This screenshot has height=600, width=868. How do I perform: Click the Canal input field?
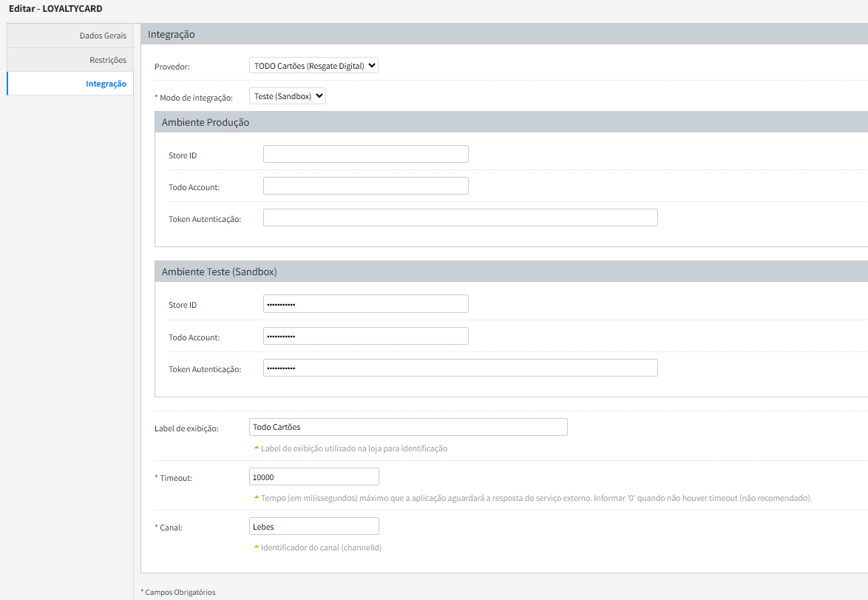[x=314, y=526]
